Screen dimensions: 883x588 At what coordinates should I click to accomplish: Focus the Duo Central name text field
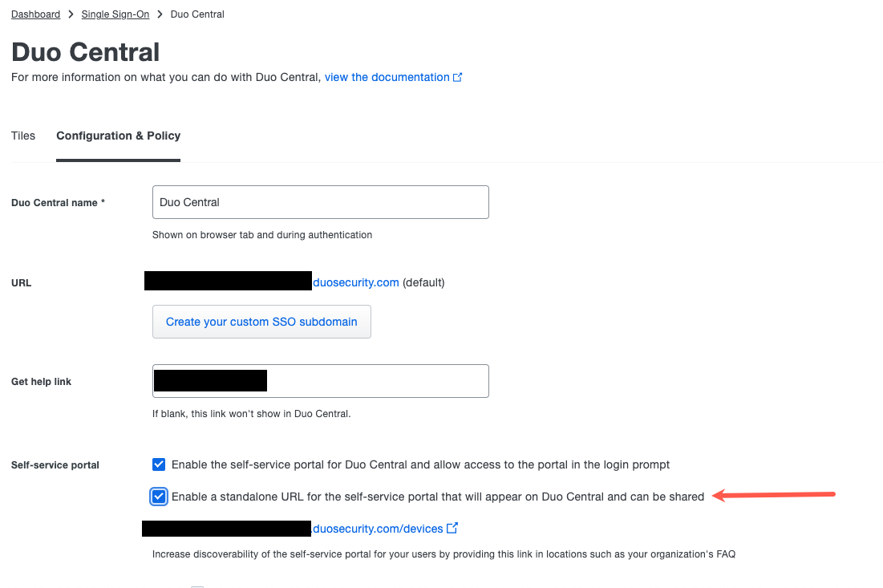click(x=320, y=202)
